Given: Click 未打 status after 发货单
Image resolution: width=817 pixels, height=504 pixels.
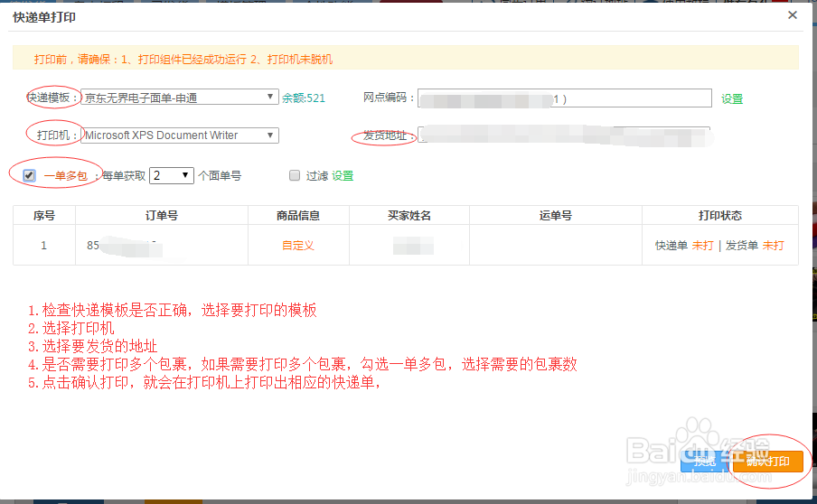Looking at the screenshot, I should click(774, 246).
